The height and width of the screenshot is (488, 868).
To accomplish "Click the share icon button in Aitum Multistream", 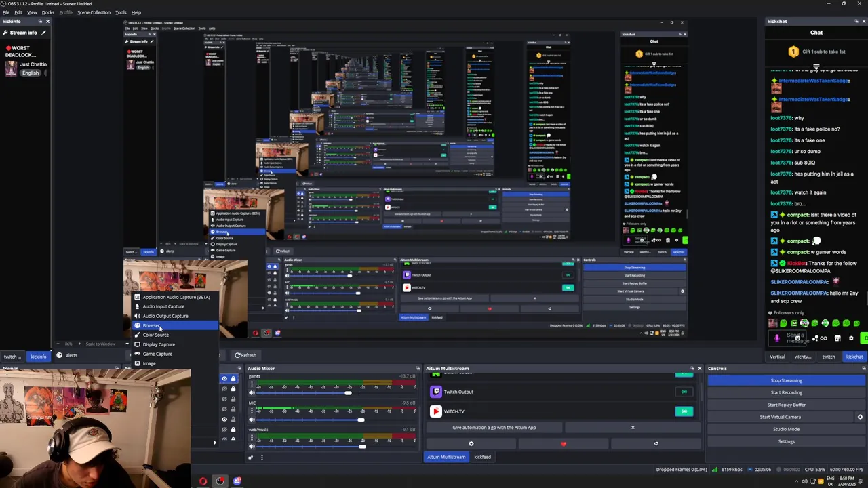I will [x=655, y=444].
